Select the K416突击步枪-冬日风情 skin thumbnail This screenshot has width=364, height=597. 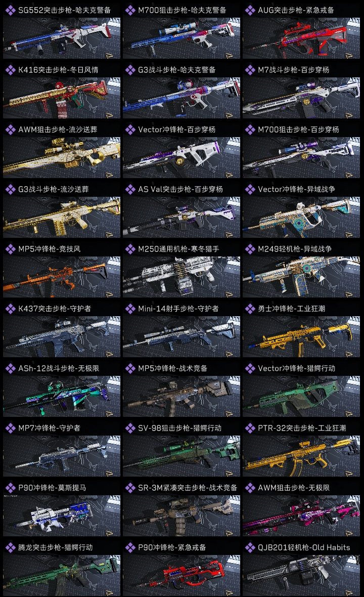(x=62, y=98)
